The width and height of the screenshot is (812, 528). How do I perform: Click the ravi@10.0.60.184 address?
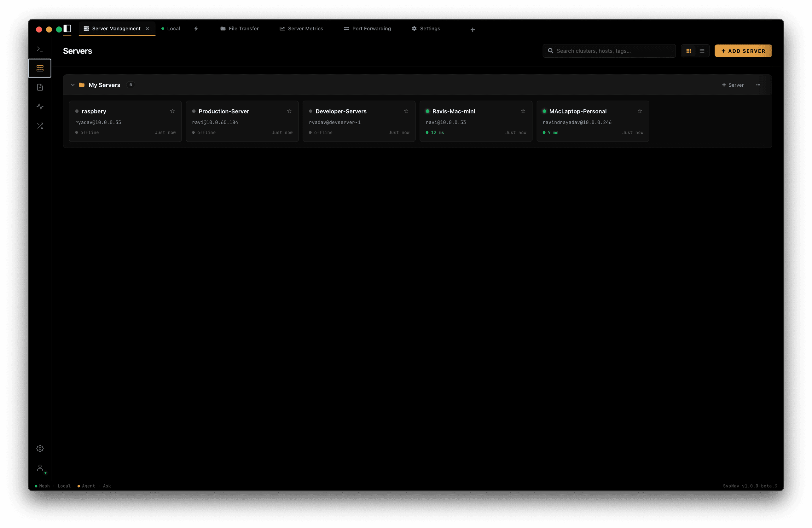coord(215,122)
